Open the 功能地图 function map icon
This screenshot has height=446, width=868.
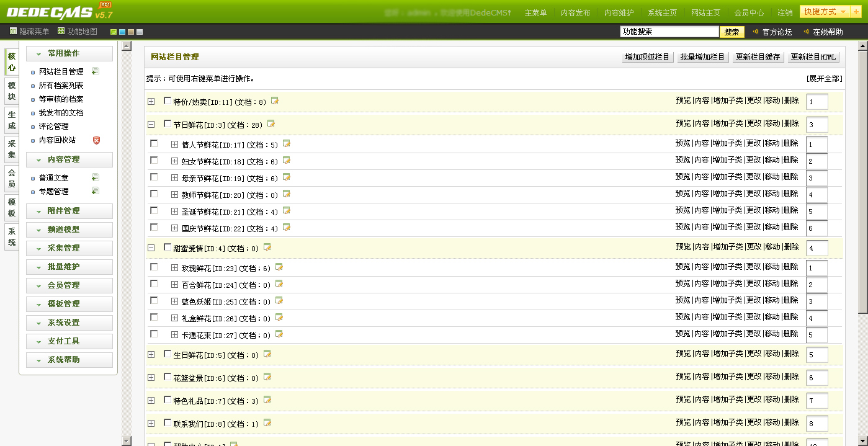[61, 31]
